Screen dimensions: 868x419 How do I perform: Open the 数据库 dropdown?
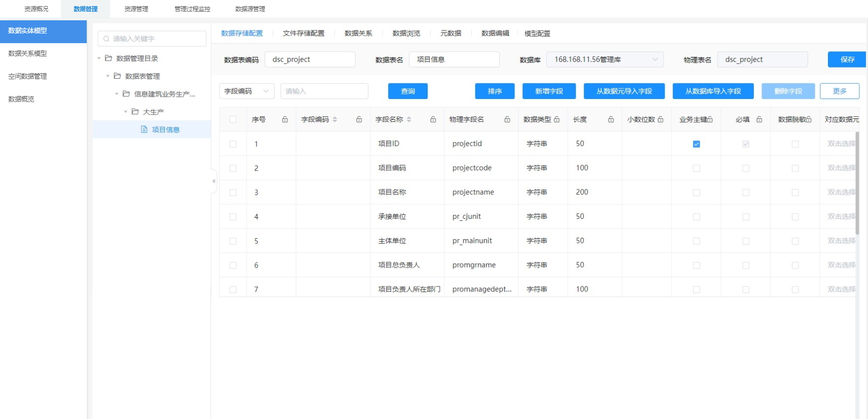click(605, 59)
